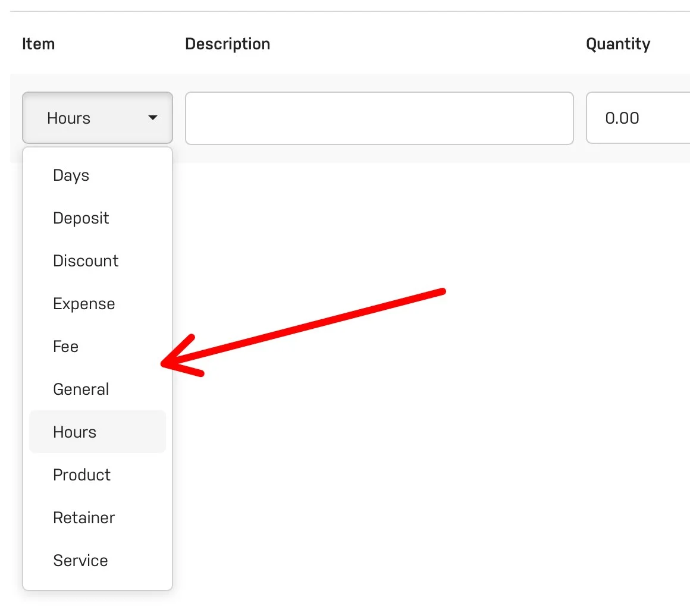The height and width of the screenshot is (616, 690).
Task: Click the Item column header
Action: click(x=38, y=44)
